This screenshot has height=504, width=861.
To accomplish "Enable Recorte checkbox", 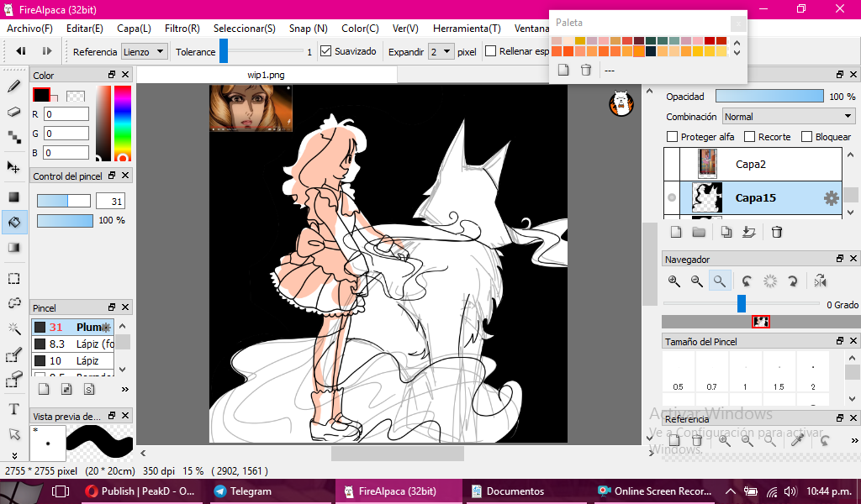I will [x=749, y=137].
